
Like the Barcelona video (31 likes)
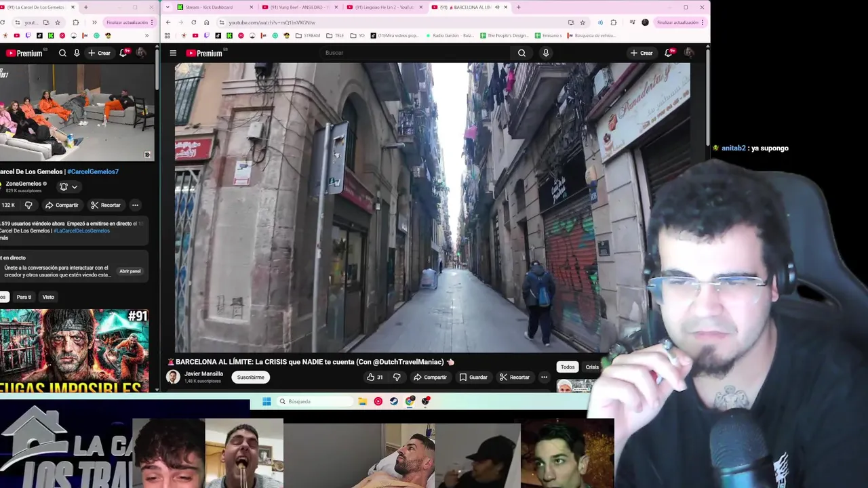(x=375, y=378)
